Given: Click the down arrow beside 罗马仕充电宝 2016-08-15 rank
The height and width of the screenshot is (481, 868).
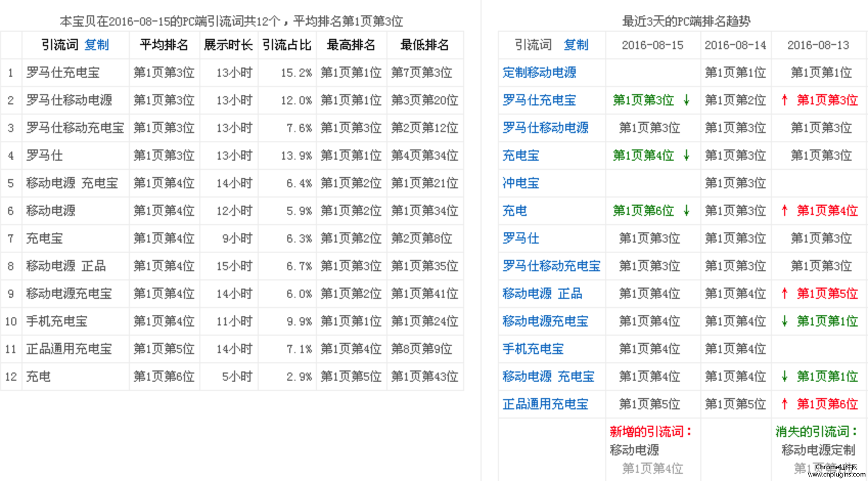Looking at the screenshot, I should pos(687,100).
